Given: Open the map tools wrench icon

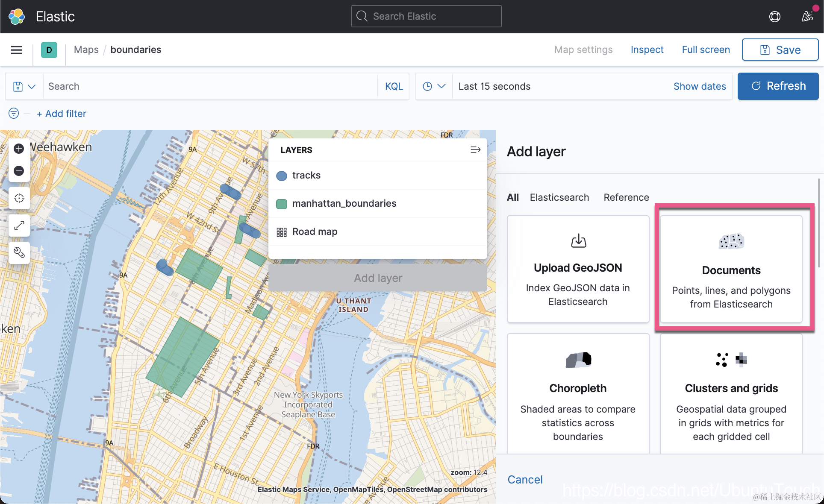Looking at the screenshot, I should pyautogui.click(x=19, y=252).
